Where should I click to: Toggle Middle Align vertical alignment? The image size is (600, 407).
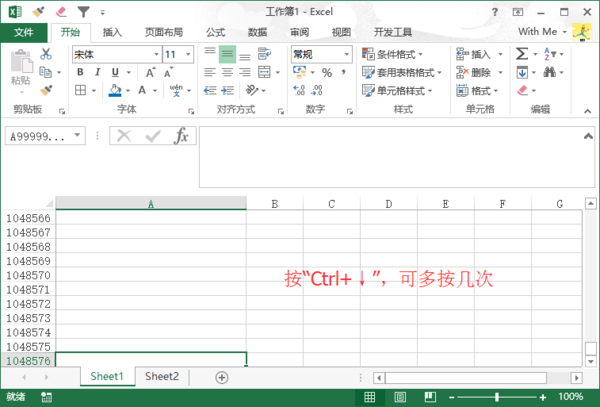point(227,54)
